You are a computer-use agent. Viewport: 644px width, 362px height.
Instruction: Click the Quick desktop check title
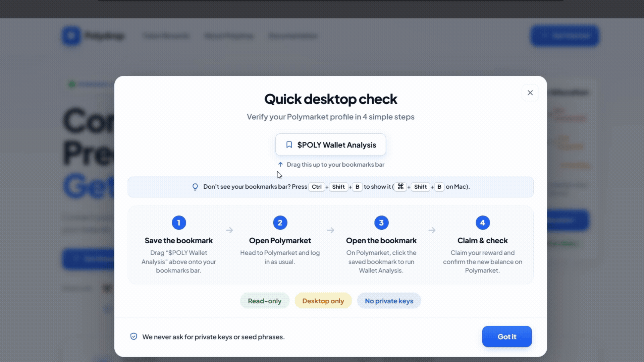pyautogui.click(x=331, y=99)
